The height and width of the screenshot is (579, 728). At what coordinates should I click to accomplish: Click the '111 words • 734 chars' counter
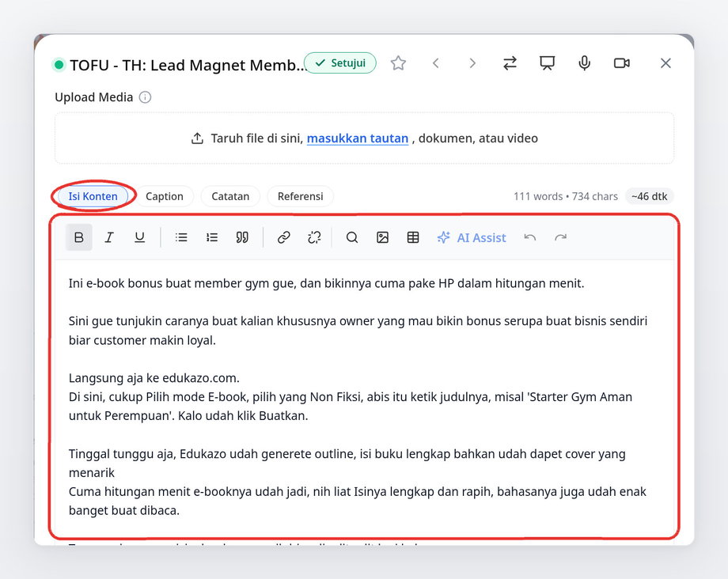click(x=566, y=197)
